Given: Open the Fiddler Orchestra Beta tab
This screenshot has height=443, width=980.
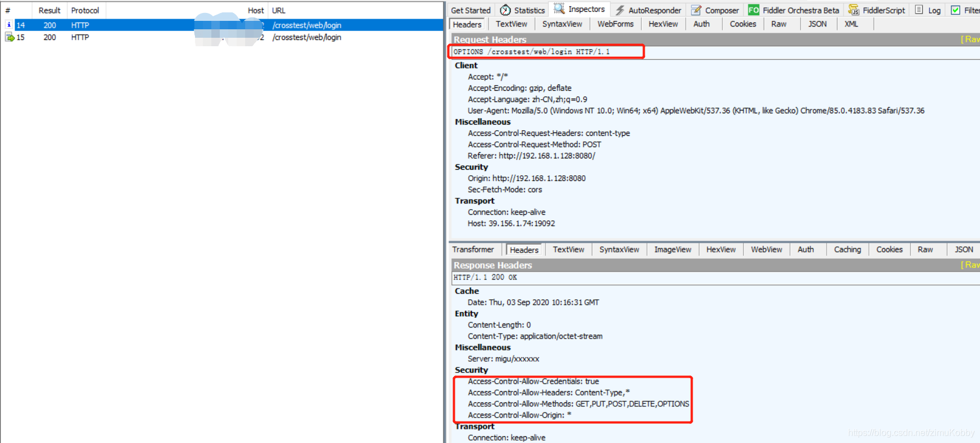Looking at the screenshot, I should (x=801, y=10).
